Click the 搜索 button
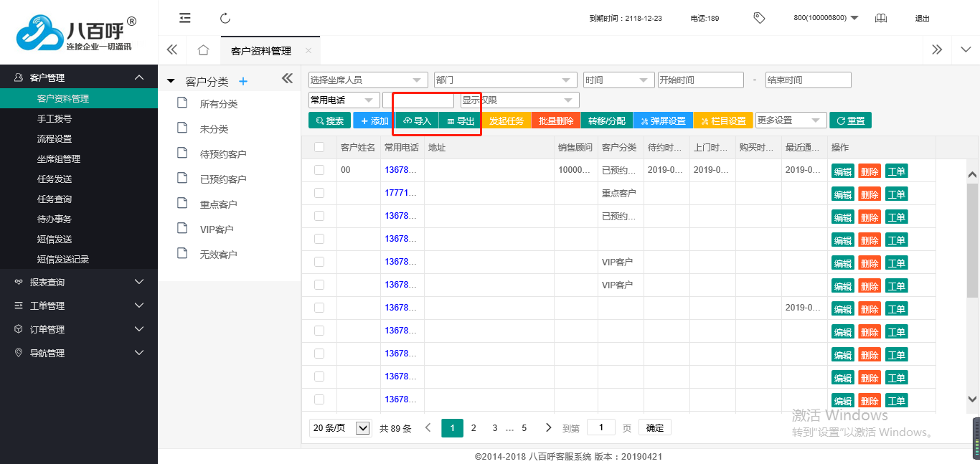The height and width of the screenshot is (464, 980). tap(330, 120)
